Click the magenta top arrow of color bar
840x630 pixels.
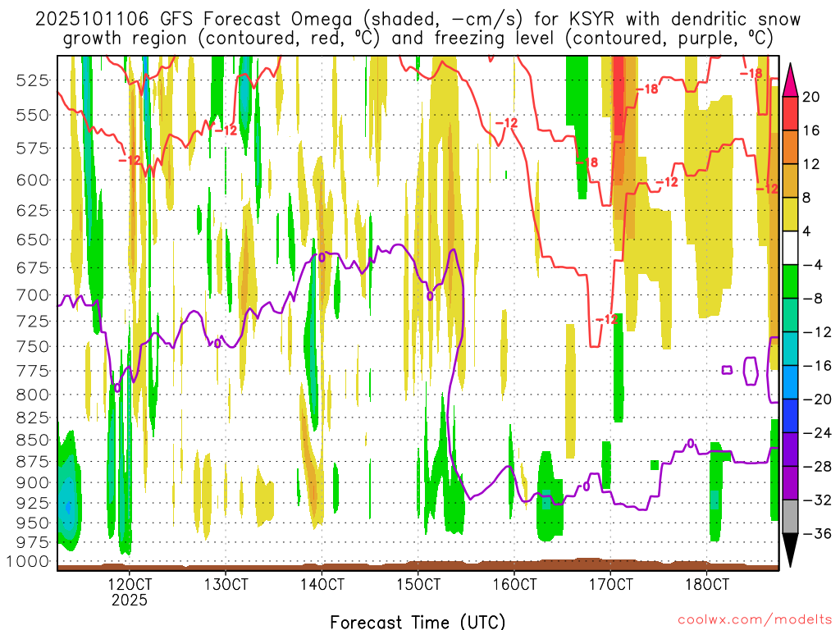point(790,80)
